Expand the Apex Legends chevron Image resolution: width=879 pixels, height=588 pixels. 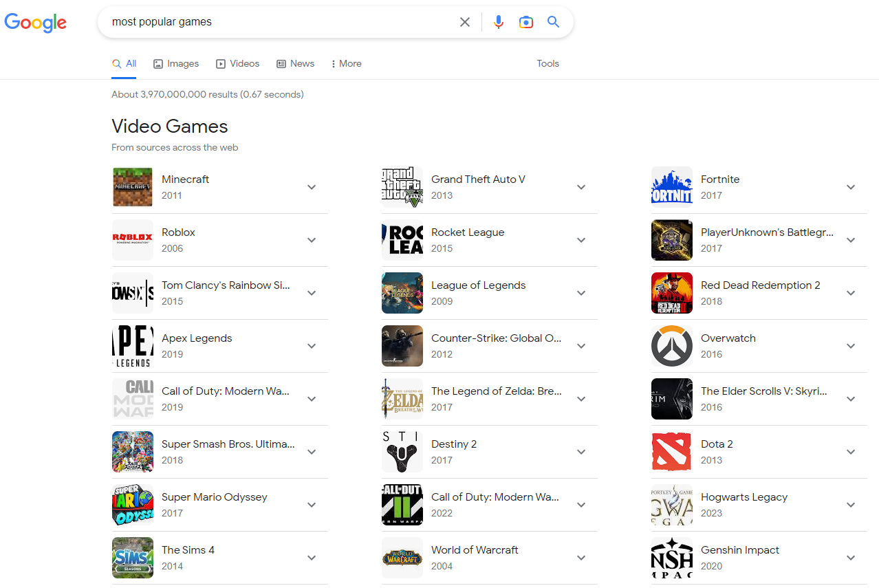pos(312,346)
